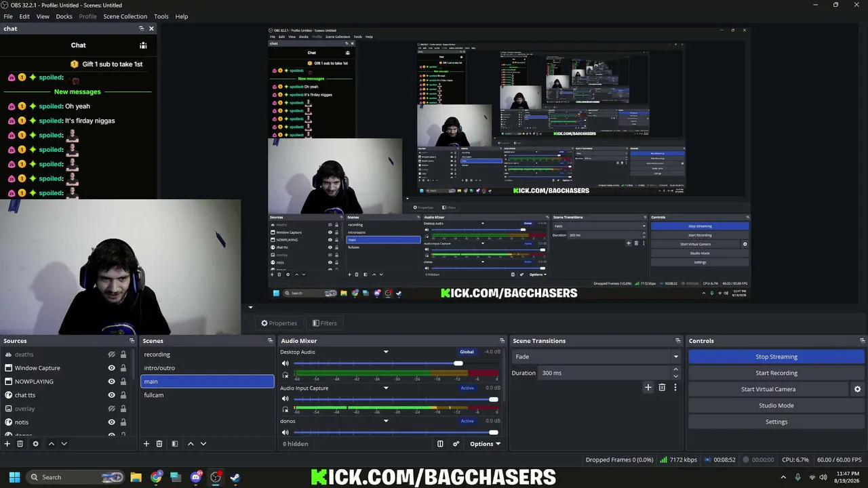The width and height of the screenshot is (868, 488).
Task: Open virtual camera settings gear
Action: tap(857, 389)
